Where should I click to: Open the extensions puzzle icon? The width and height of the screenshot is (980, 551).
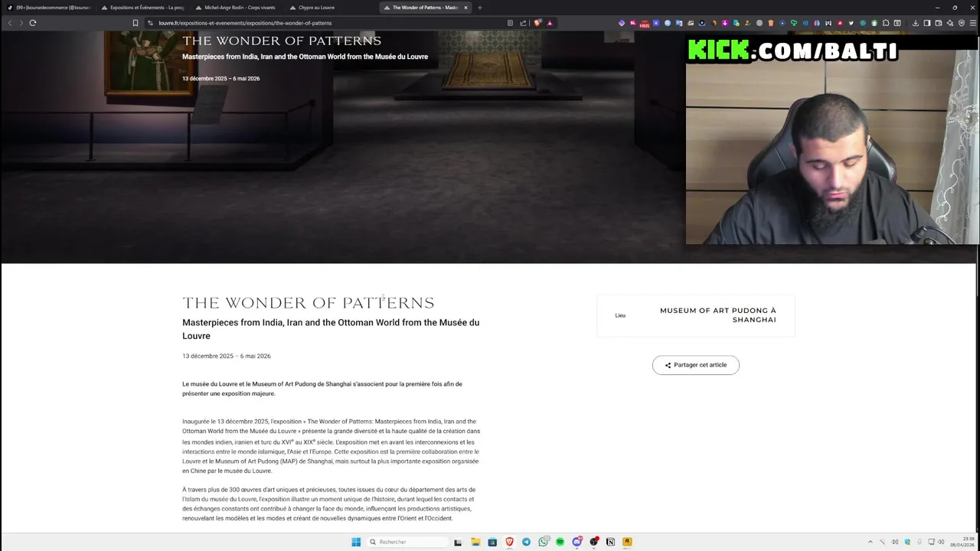click(x=886, y=23)
